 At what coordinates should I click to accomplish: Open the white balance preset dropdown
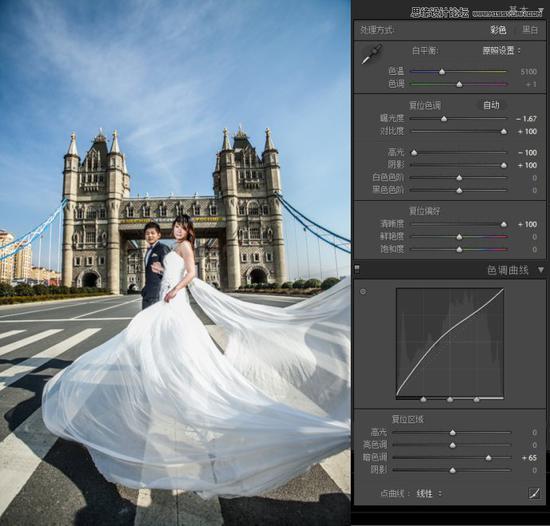pyautogui.click(x=501, y=51)
